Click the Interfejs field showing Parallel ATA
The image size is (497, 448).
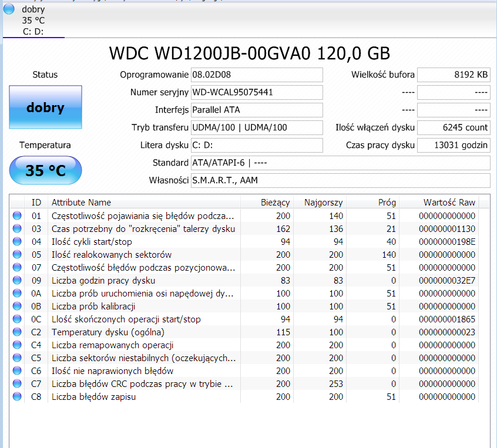click(257, 110)
